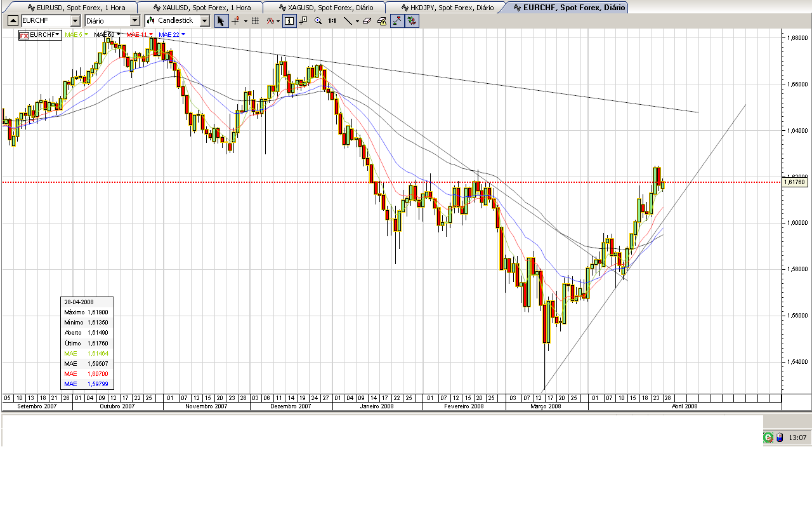812x508 pixels.
Task: Open the crosshair tool options arrow
Action: click(246, 21)
